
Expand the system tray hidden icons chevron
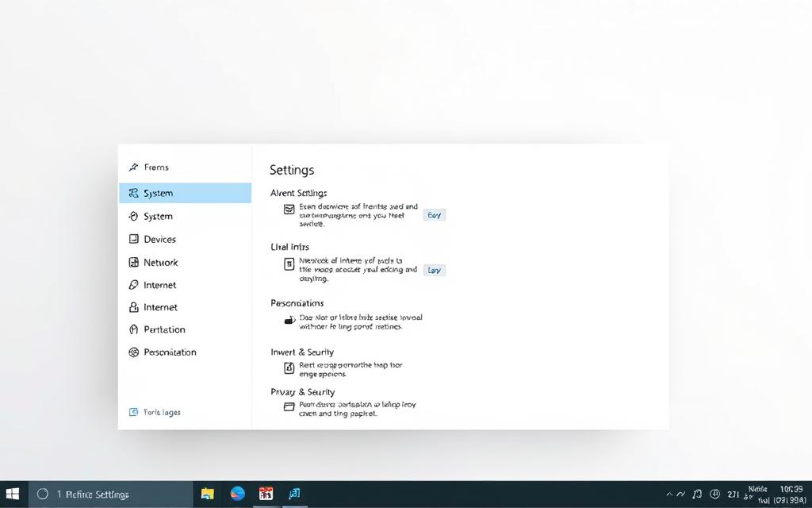[670, 495]
